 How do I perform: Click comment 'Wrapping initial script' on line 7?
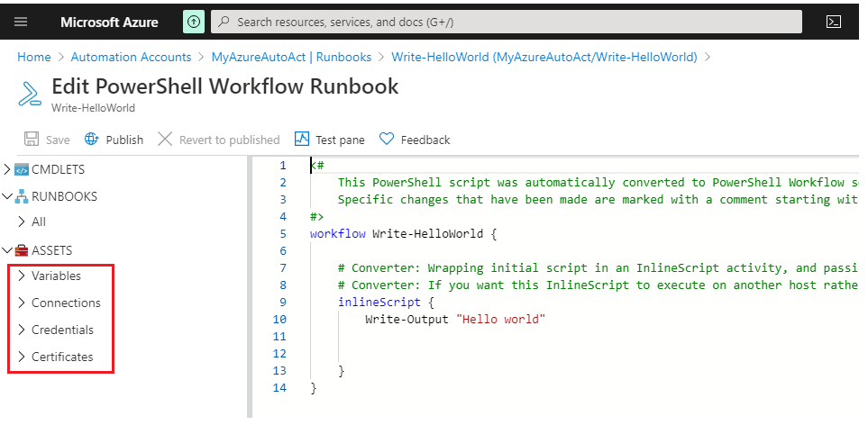tap(507, 268)
